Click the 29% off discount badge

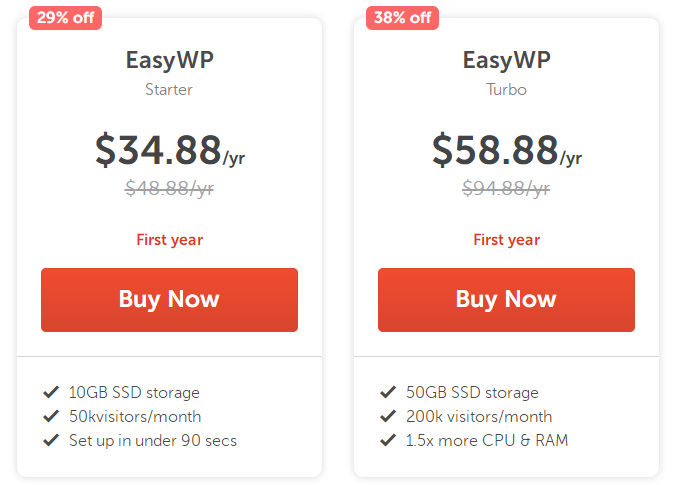66,17
